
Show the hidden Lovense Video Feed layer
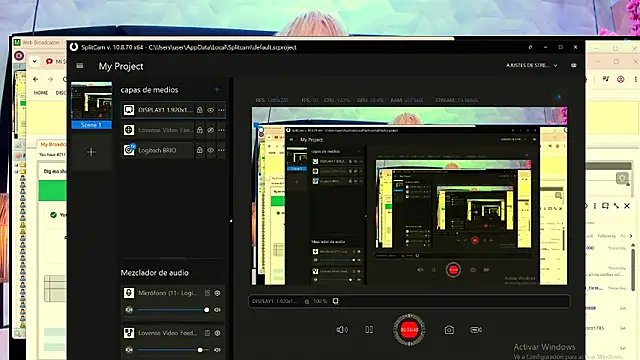[211, 130]
